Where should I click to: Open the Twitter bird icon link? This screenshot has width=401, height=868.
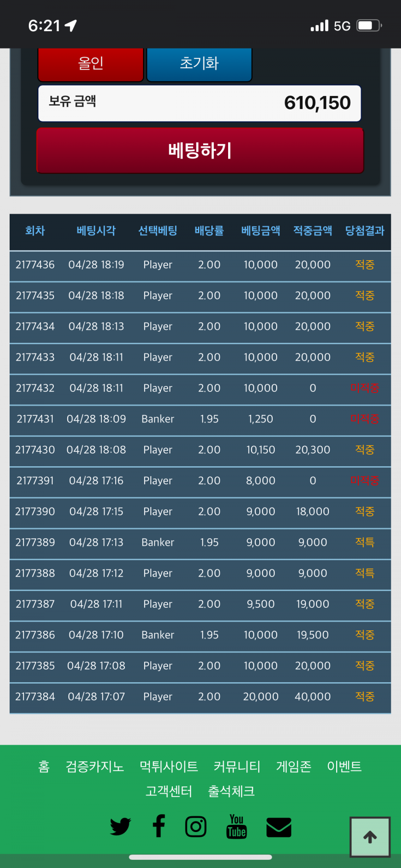click(x=120, y=826)
